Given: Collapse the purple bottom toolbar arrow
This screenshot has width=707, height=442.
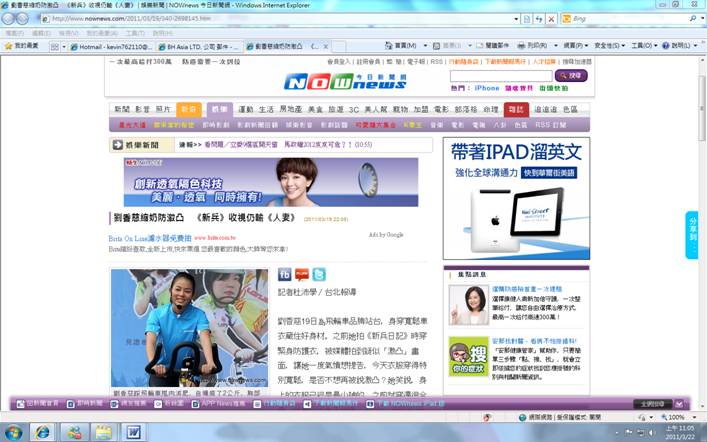Looking at the screenshot, I should 679,404.
